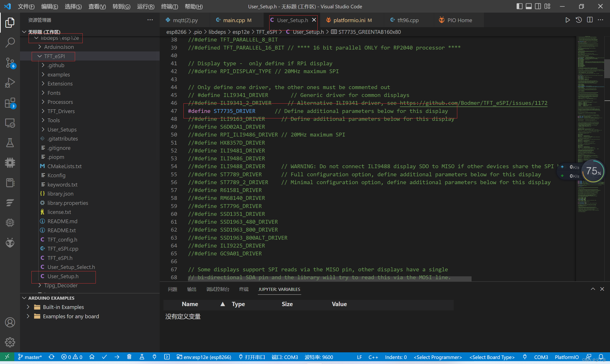Open the Extensions view icon
The width and height of the screenshot is (610, 364).
tap(10, 103)
